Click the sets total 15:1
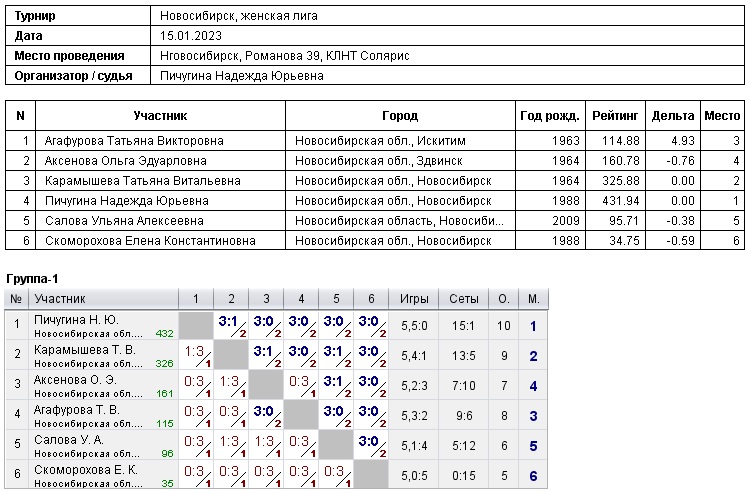 pyautogui.click(x=464, y=326)
